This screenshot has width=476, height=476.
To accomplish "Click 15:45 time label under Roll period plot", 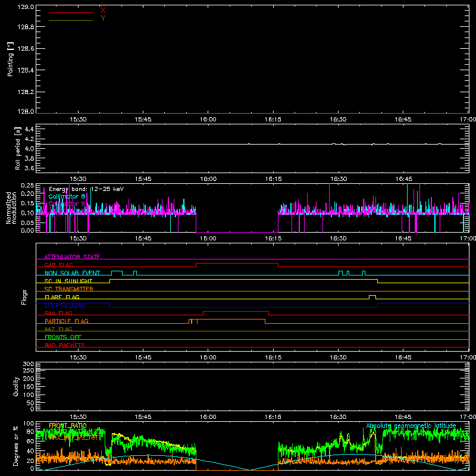I will pos(143,179).
